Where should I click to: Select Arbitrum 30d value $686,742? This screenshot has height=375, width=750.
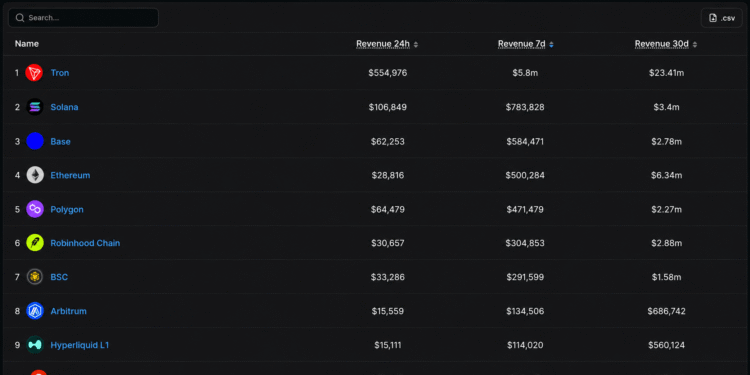point(666,311)
